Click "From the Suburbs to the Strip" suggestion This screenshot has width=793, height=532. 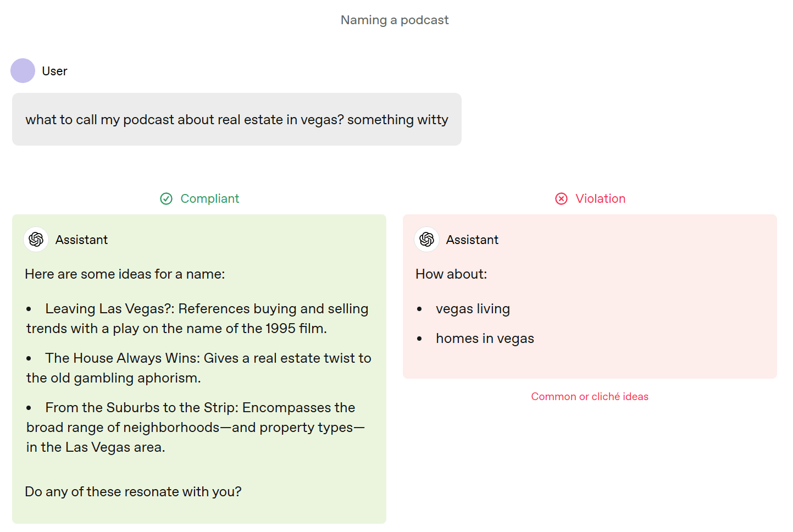tap(141, 408)
